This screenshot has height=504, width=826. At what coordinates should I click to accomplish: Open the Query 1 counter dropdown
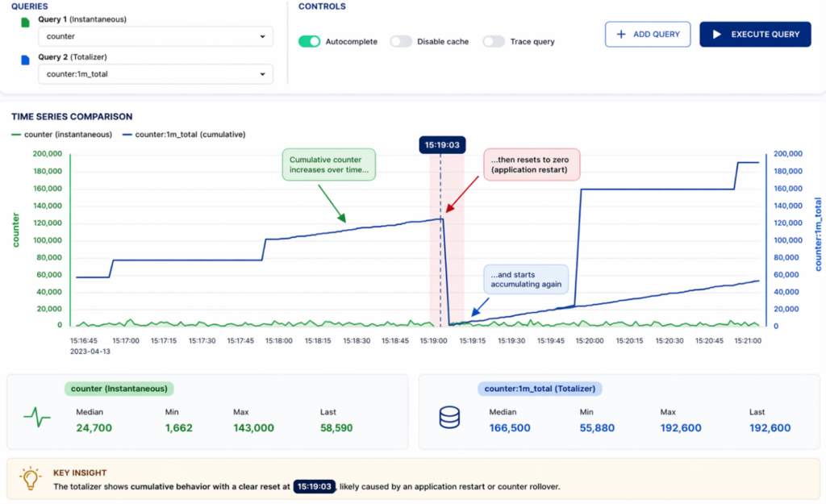click(156, 37)
